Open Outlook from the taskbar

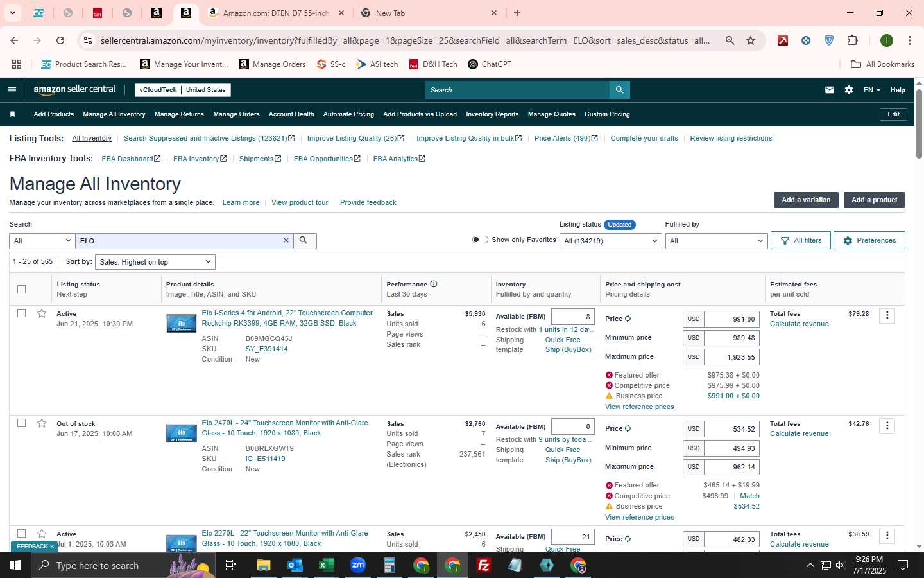[x=295, y=565]
